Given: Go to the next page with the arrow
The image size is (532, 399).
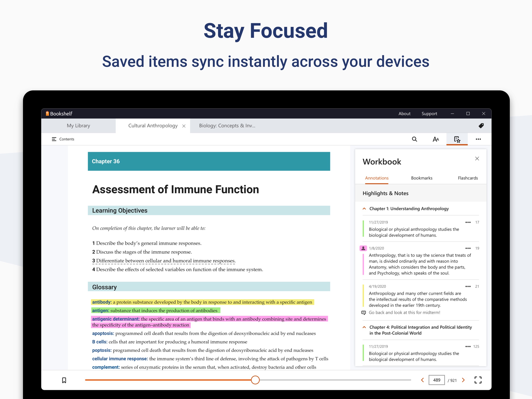Looking at the screenshot, I should point(463,380).
